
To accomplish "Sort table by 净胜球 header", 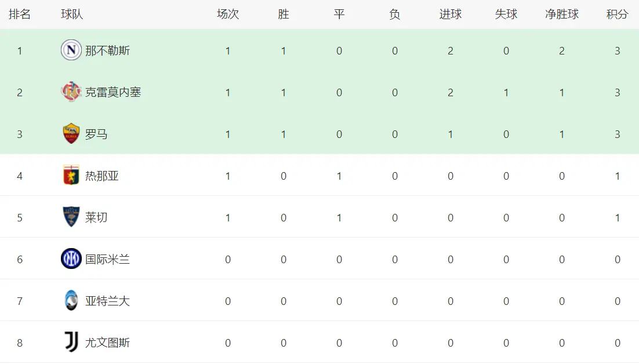I will (561, 14).
